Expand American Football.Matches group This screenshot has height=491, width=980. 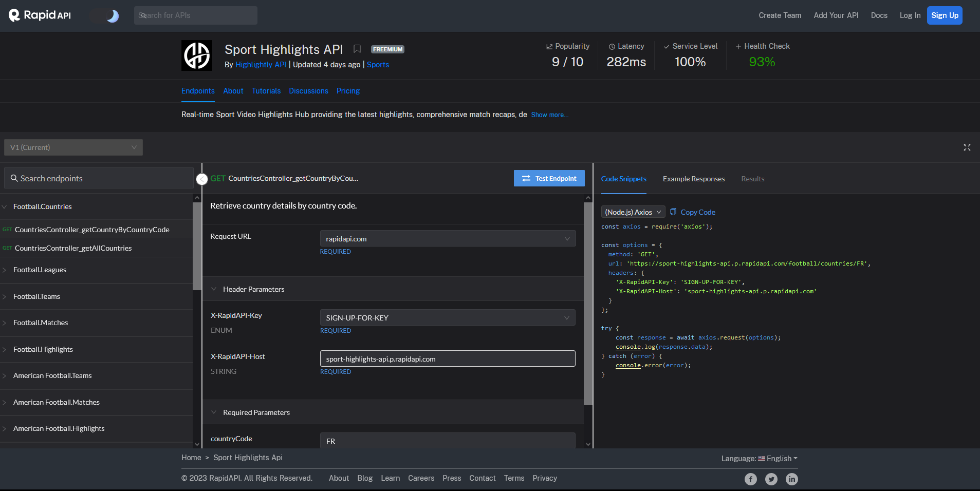point(96,402)
